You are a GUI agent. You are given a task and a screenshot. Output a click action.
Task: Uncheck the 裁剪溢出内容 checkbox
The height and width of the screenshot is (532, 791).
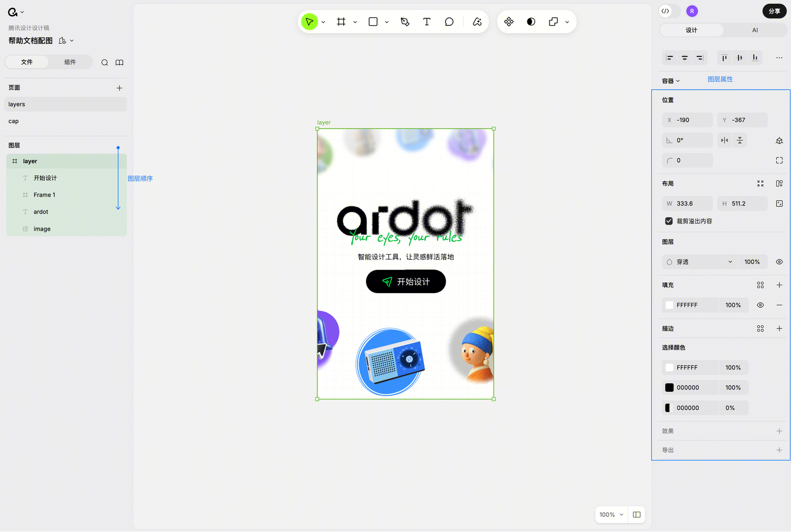669,221
